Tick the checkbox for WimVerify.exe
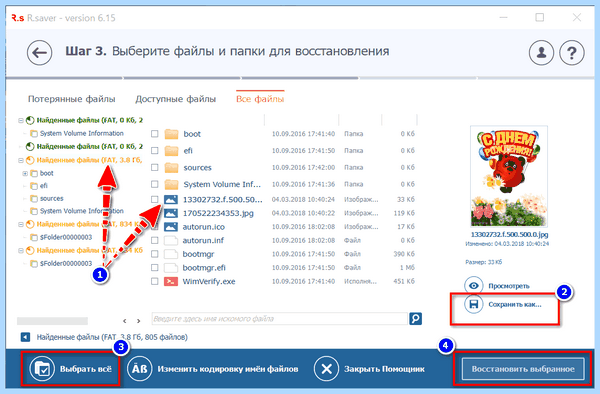This screenshot has height=394, width=600. [155, 282]
